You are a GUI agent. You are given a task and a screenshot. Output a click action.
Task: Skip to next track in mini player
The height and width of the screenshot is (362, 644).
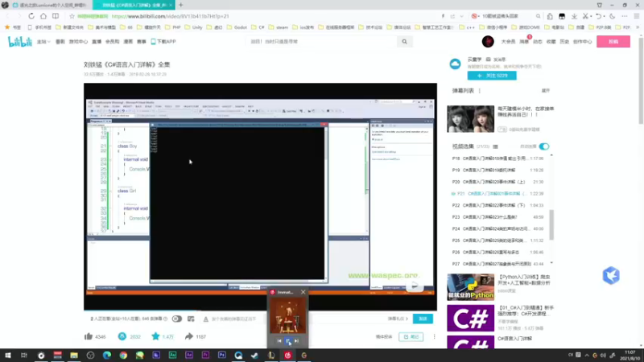(x=296, y=341)
